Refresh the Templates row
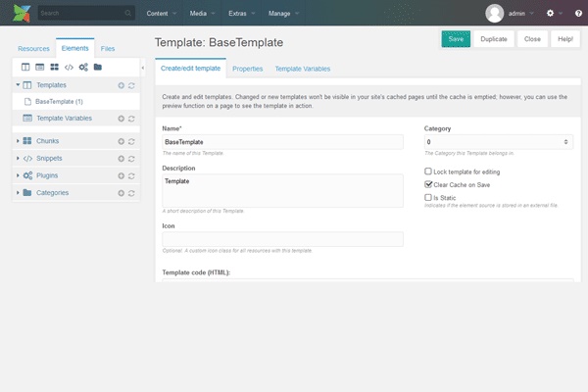This screenshot has width=588, height=392. click(131, 85)
